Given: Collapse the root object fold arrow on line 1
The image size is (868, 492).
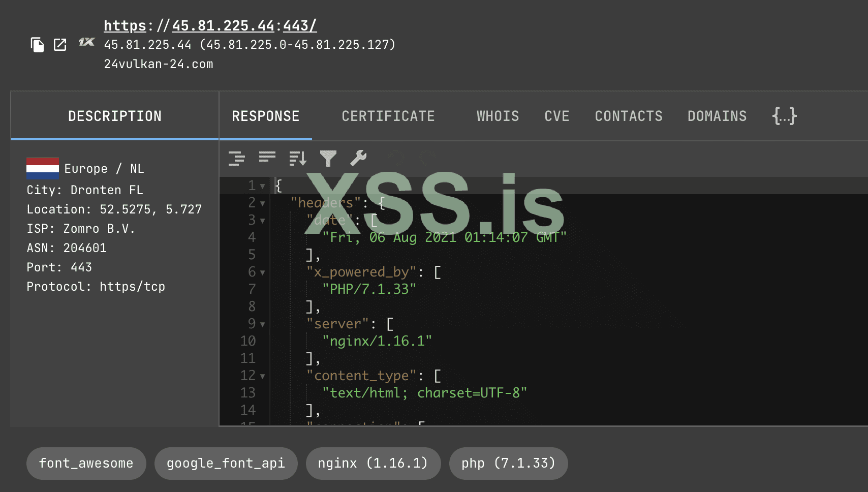Looking at the screenshot, I should [262, 186].
